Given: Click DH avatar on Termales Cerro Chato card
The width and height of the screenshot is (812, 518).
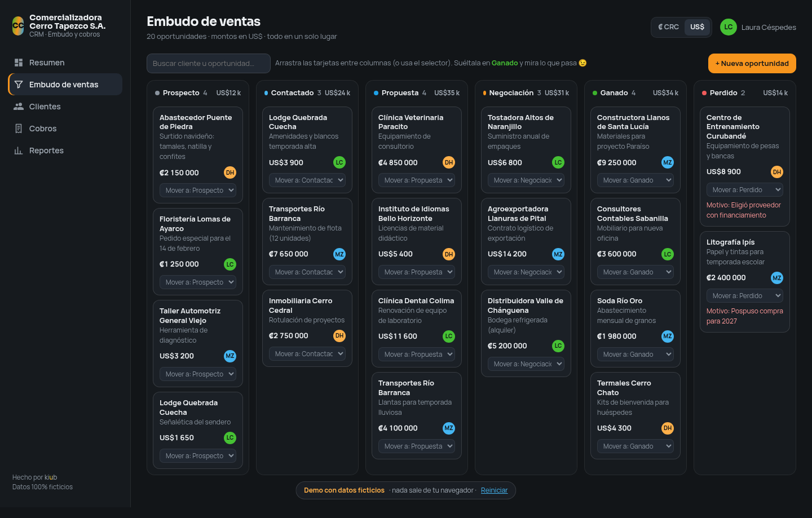Looking at the screenshot, I should 668,428.
